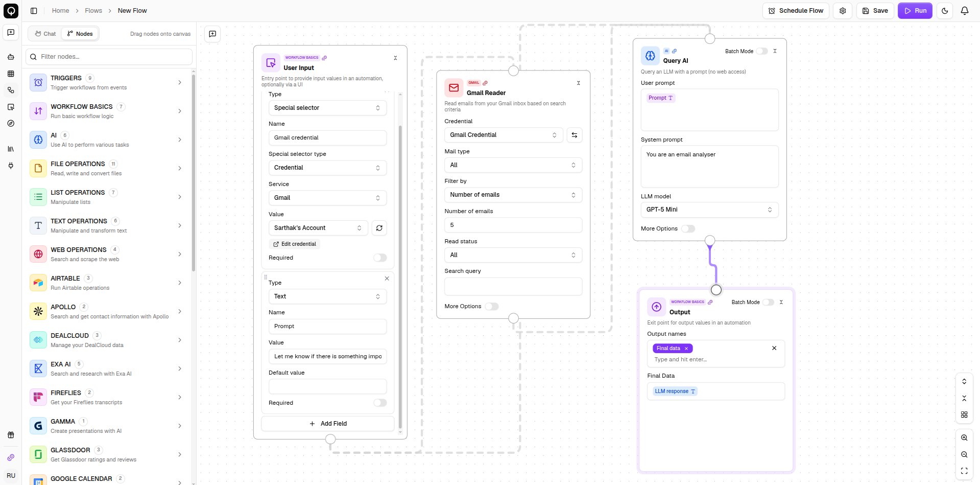Open the Gmail Credential dropdown
This screenshot has width=980, height=485.
[504, 135]
